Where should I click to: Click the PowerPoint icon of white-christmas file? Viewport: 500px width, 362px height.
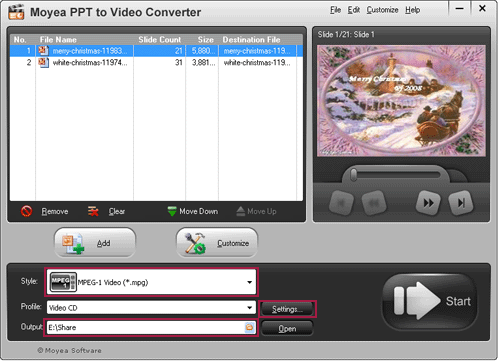(x=43, y=62)
